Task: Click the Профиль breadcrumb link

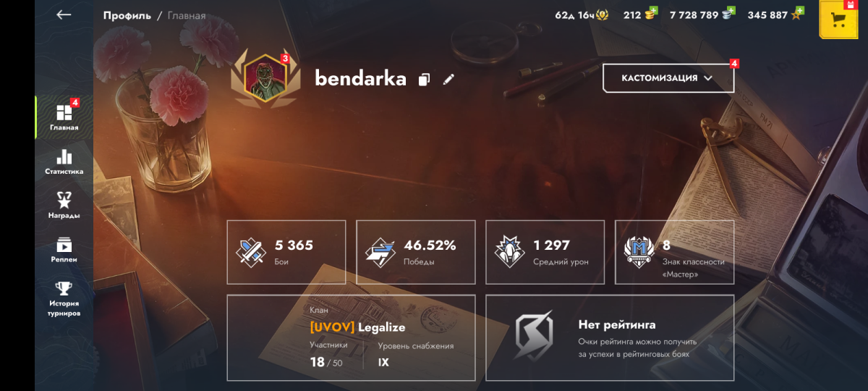Action: (127, 15)
